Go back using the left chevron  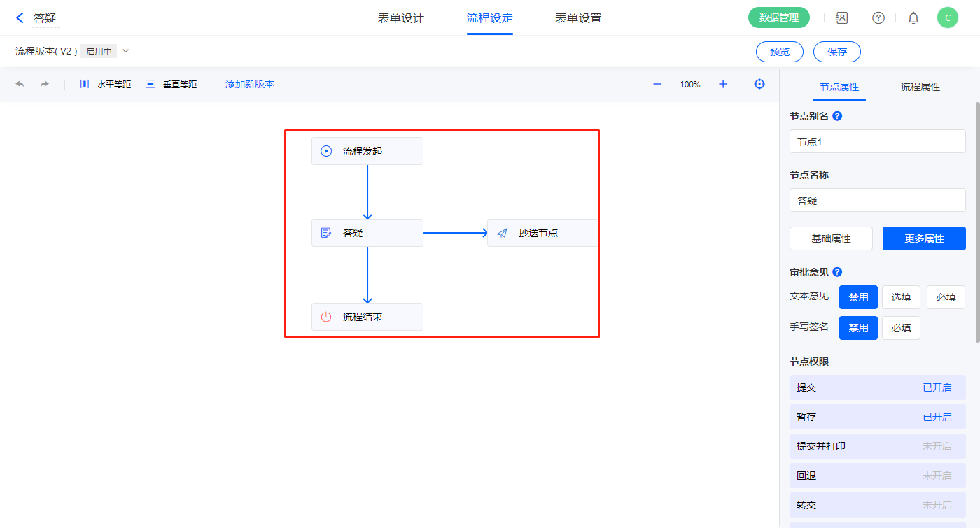coord(20,18)
